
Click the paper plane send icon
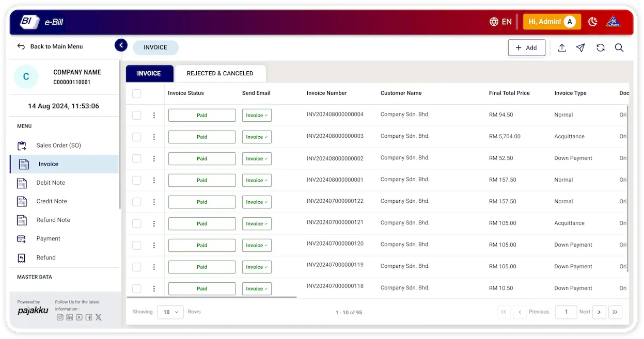pos(580,47)
